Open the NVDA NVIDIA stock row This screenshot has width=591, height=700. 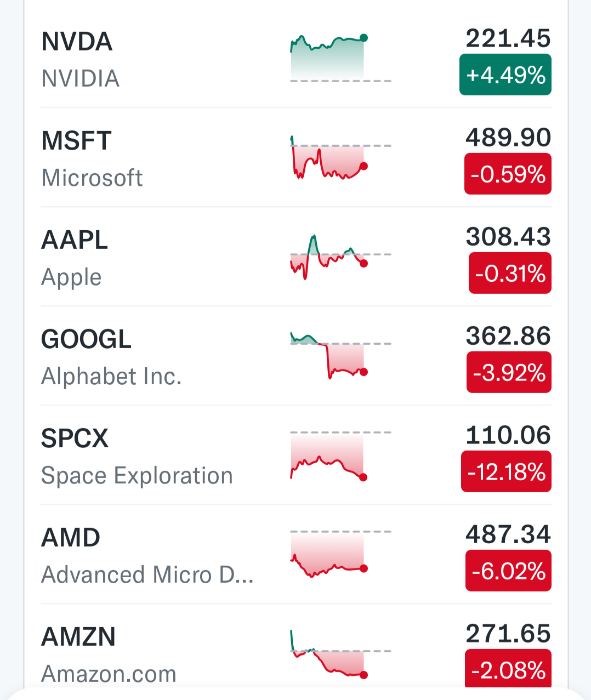tap(296, 59)
